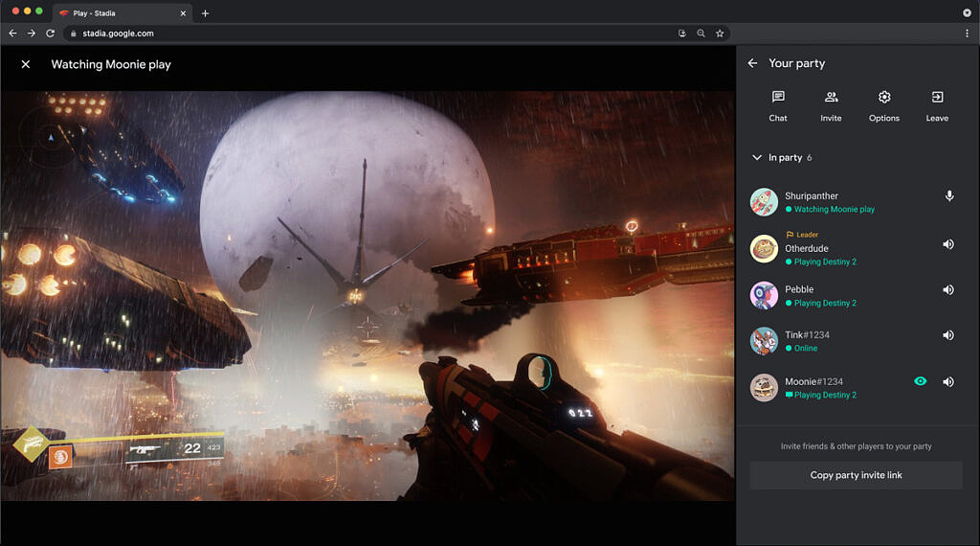Open a new browser tab
Image resolution: width=980 pixels, height=546 pixels.
(205, 13)
